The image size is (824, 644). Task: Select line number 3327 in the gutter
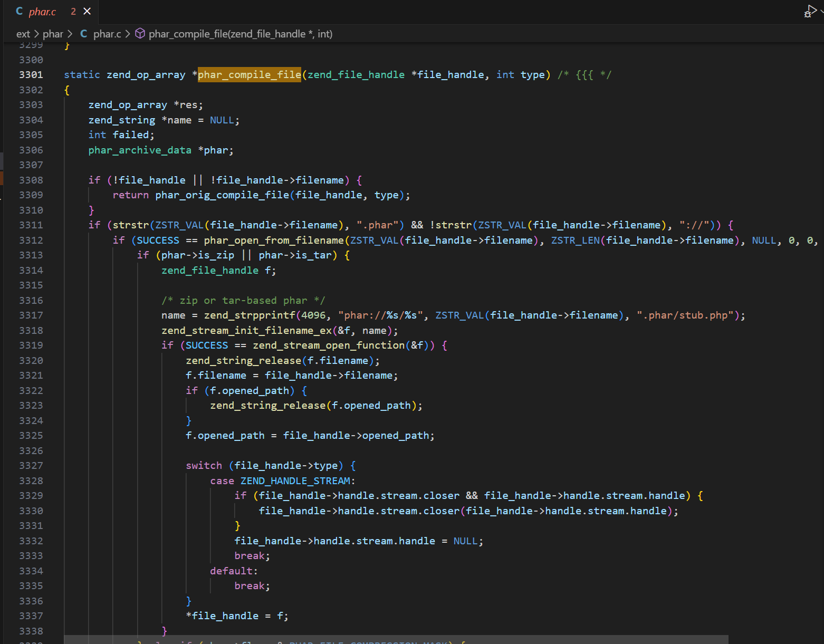31,466
